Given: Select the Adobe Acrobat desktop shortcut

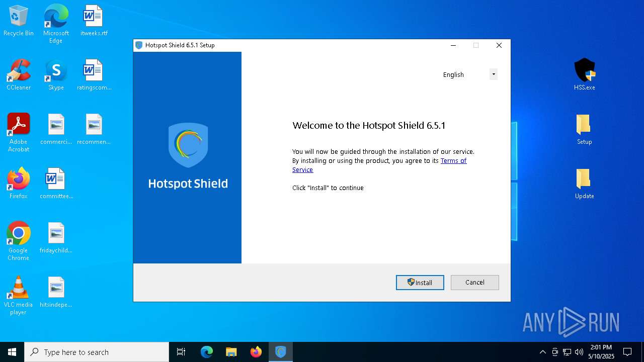Looking at the screenshot, I should 19,133.
